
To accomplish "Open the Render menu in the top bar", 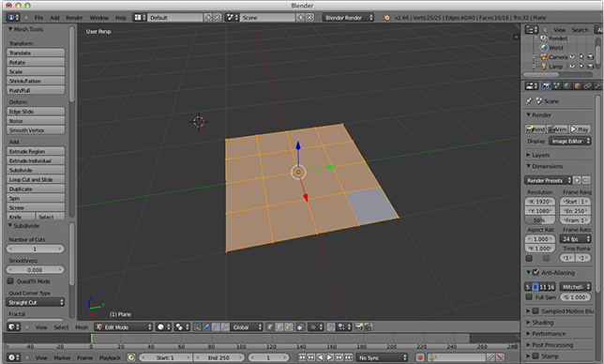I will tap(74, 18).
